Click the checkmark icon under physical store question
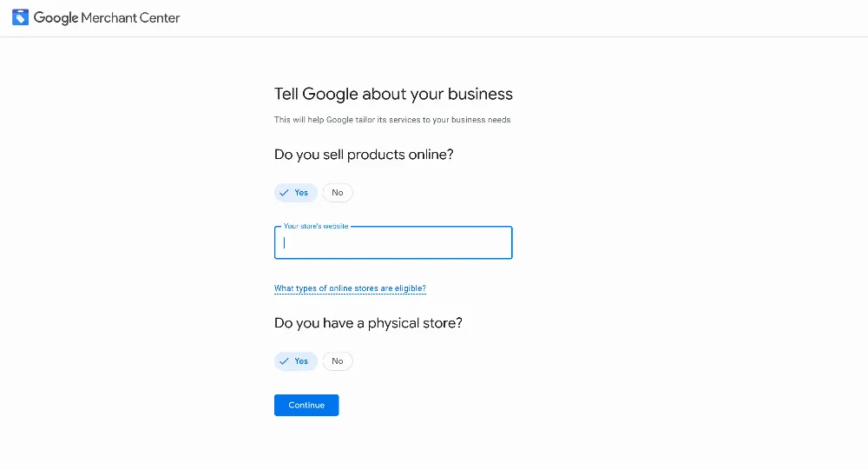The height and width of the screenshot is (470, 868). click(x=284, y=361)
